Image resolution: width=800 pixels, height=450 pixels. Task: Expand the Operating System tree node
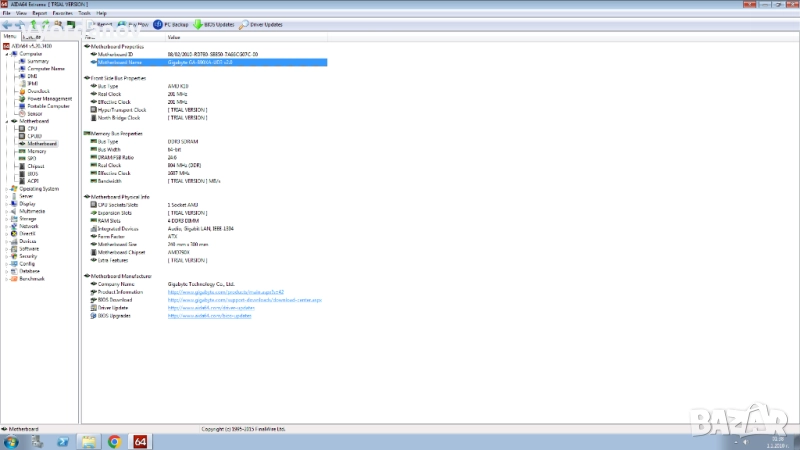(x=7, y=188)
